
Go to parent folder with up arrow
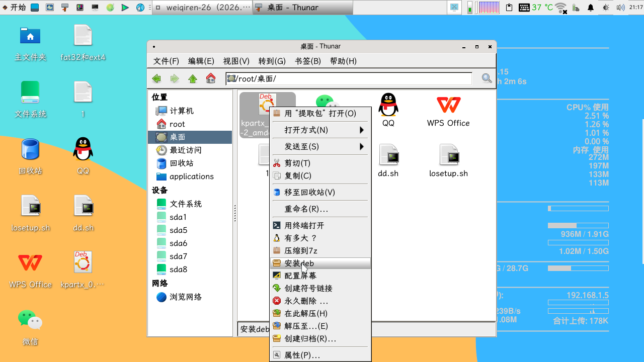193,78
